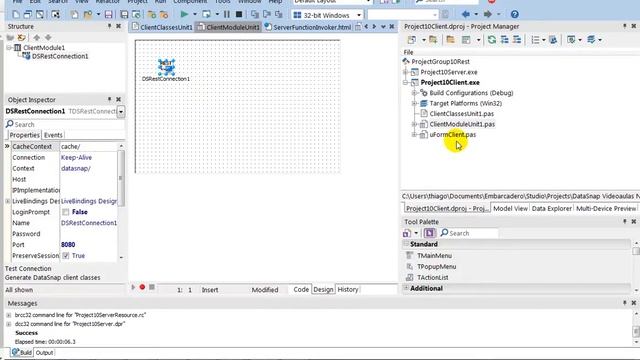640x360 pixels.
Task: Click the green Forward navigation arrow
Action: [487, 14]
